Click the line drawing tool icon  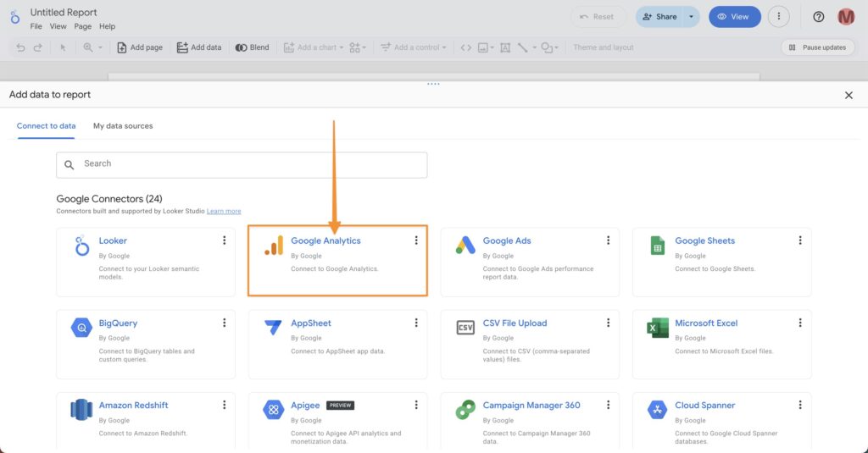[522, 47]
